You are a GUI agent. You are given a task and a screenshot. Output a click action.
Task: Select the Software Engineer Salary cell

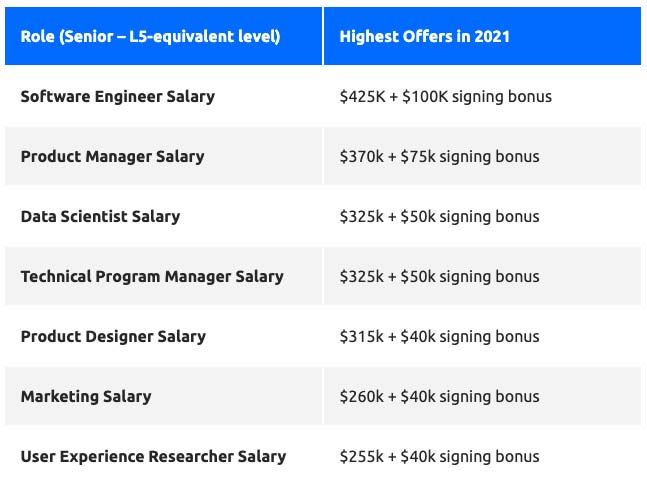[x=118, y=97]
